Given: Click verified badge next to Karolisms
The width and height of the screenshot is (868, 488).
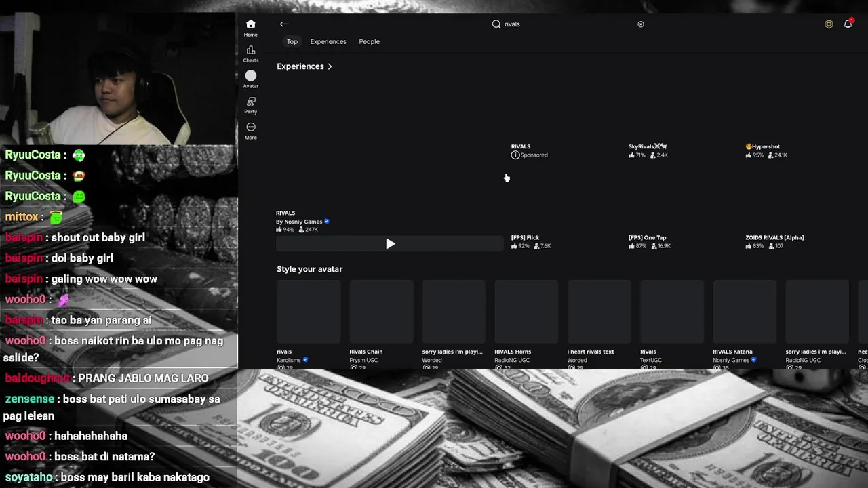Looking at the screenshot, I should (x=305, y=360).
